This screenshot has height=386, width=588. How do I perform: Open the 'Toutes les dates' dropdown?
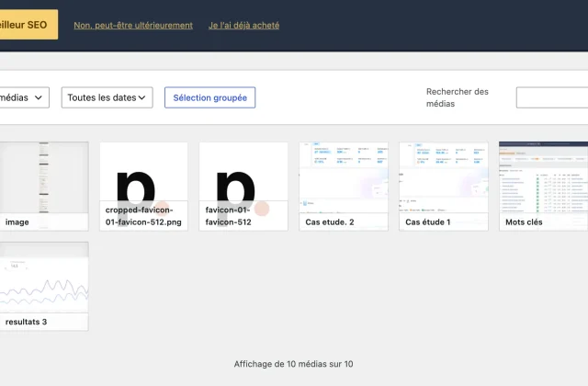(107, 97)
